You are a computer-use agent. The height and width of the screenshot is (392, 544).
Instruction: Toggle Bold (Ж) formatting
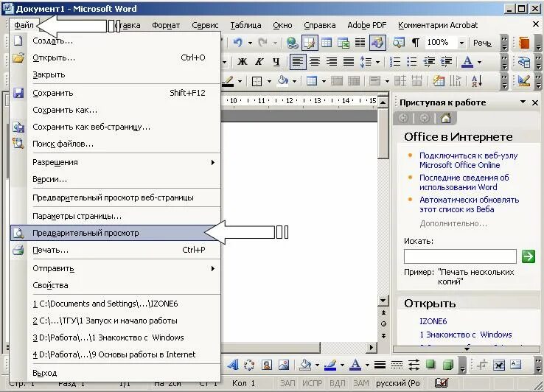pos(243,62)
